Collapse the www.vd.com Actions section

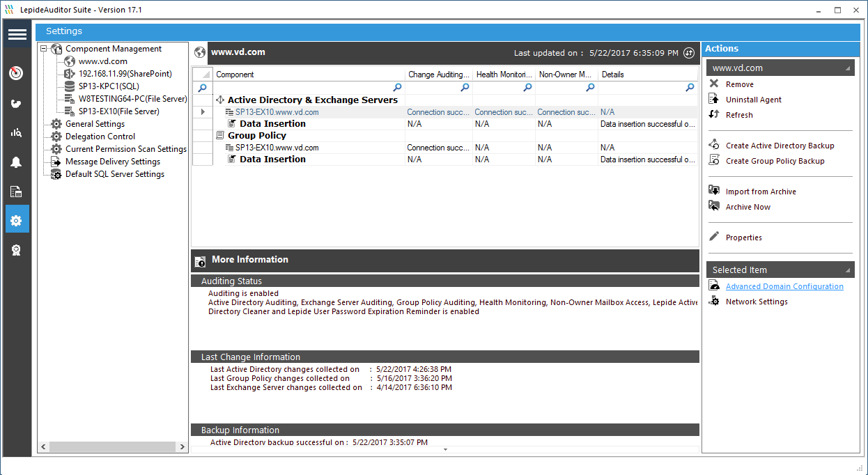[848, 68]
